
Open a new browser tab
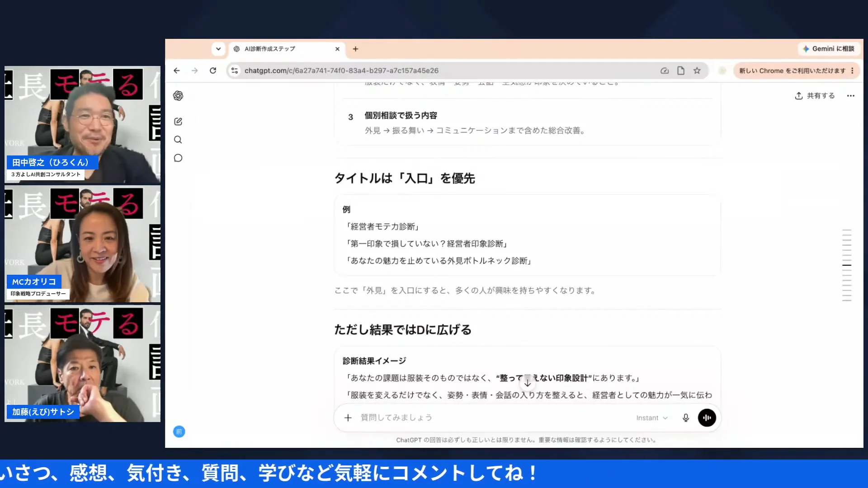tap(356, 49)
